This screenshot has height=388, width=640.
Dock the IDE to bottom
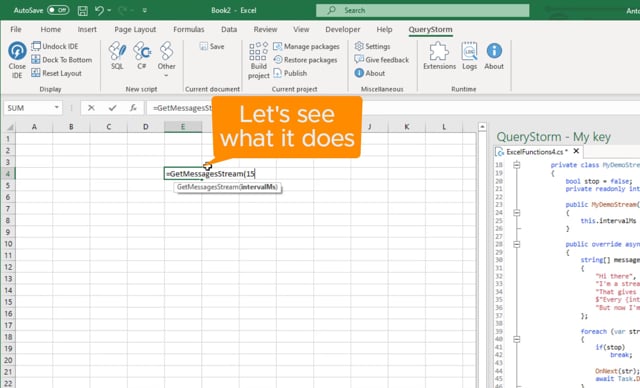[62, 60]
